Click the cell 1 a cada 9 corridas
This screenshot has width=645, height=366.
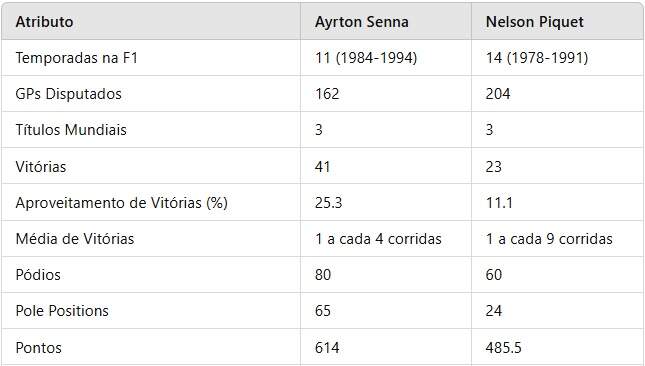pos(549,239)
